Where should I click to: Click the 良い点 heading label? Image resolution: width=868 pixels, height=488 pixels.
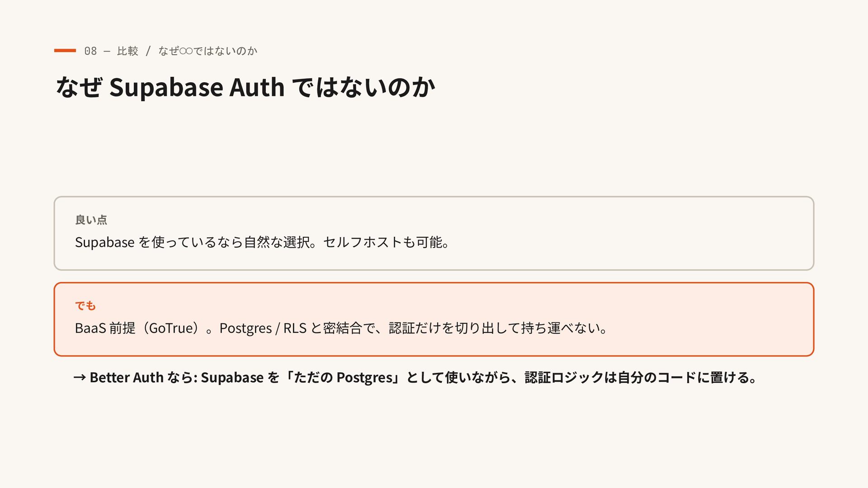click(x=91, y=220)
